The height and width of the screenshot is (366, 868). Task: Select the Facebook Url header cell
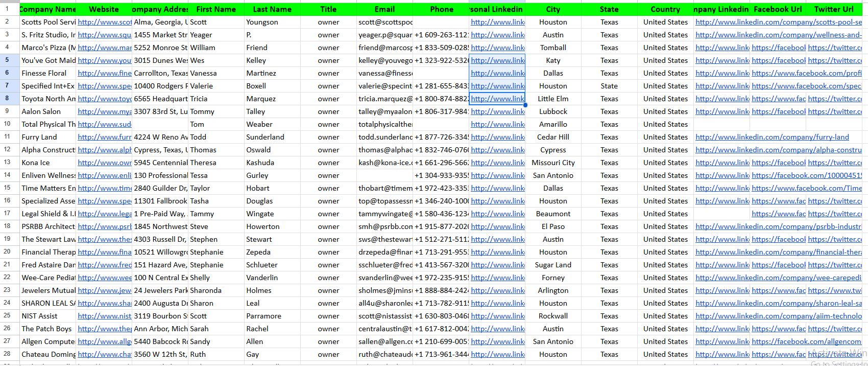click(778, 9)
